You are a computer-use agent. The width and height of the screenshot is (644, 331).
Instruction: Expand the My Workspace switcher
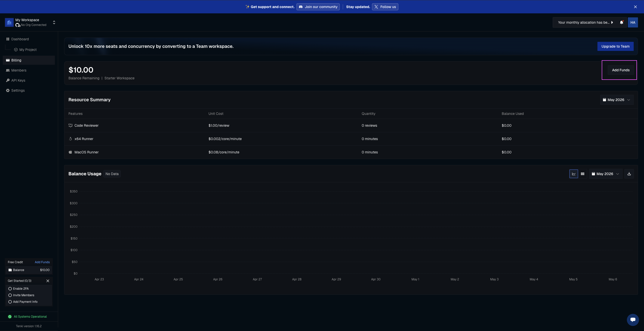click(54, 22)
